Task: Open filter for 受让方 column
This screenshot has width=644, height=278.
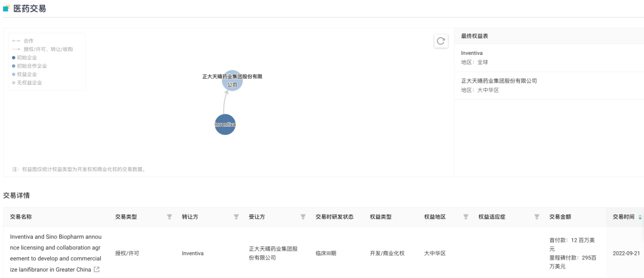Action: click(x=303, y=217)
